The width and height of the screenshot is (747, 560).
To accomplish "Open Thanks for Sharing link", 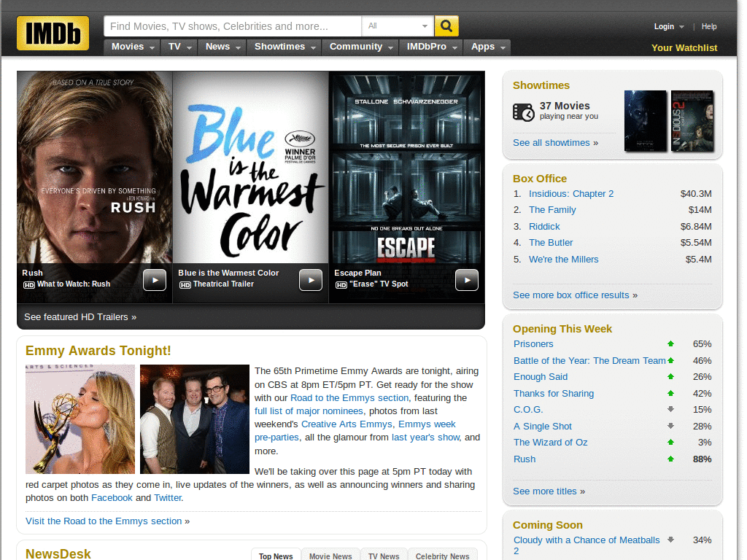I will (554, 393).
